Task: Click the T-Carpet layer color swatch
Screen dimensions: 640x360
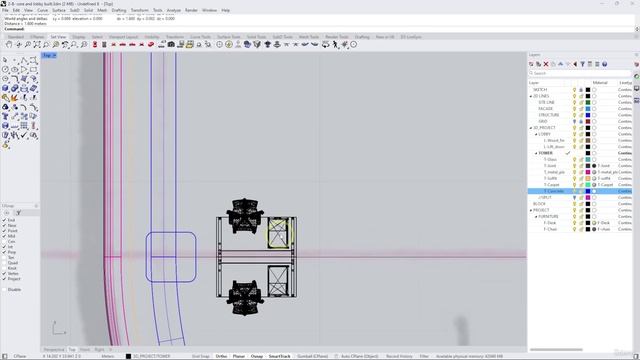Action: 588,185
